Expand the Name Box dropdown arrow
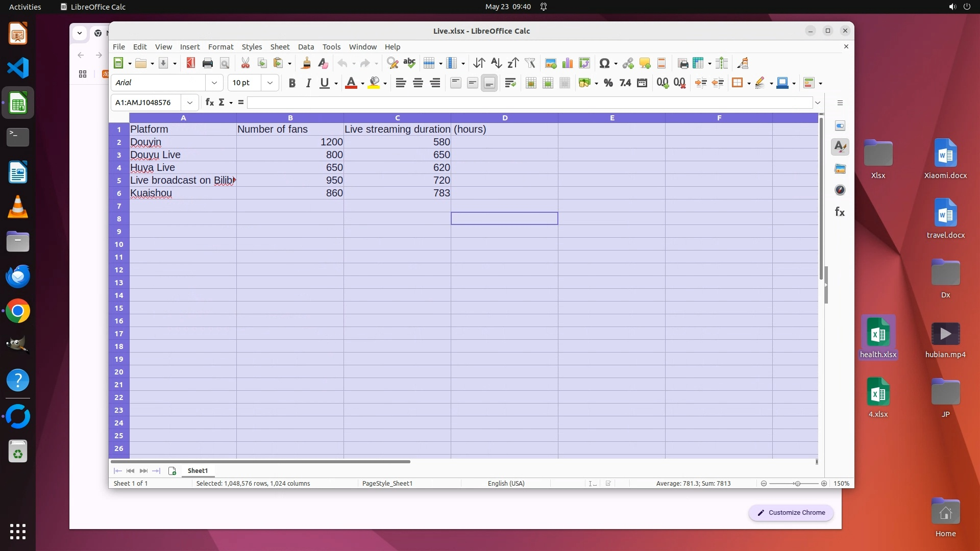 190,103
